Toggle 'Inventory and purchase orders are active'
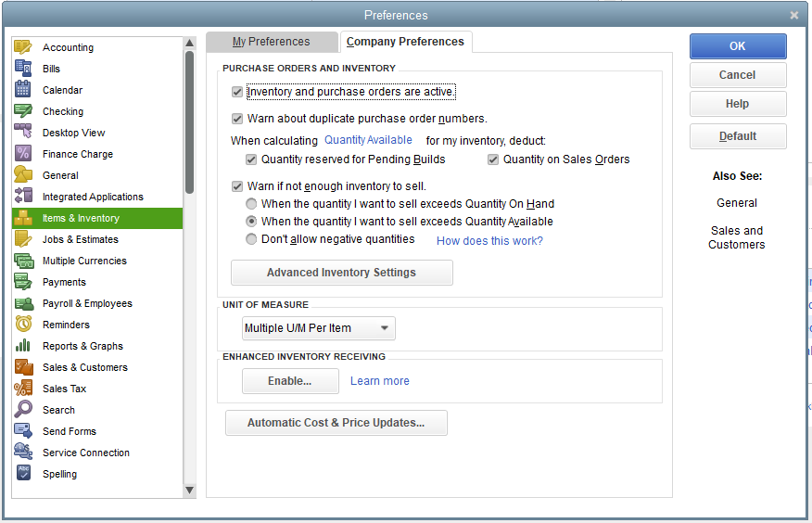The width and height of the screenshot is (812, 523). click(x=237, y=92)
